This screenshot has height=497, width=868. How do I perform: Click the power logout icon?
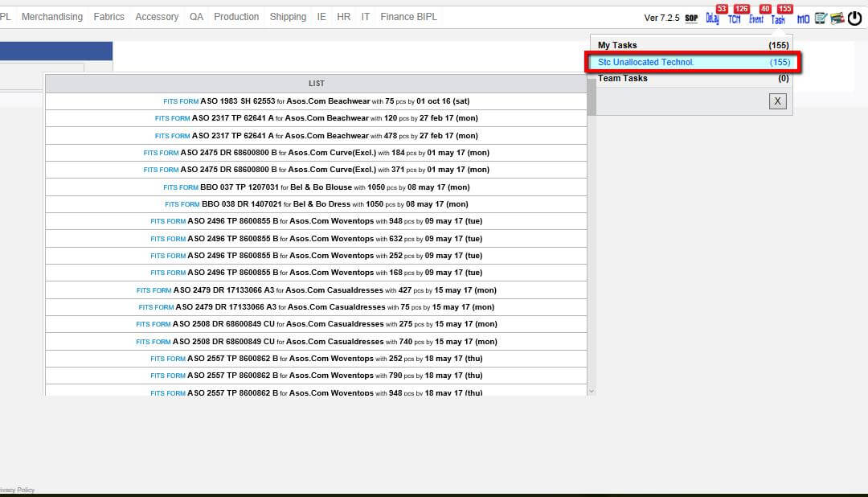(x=854, y=18)
